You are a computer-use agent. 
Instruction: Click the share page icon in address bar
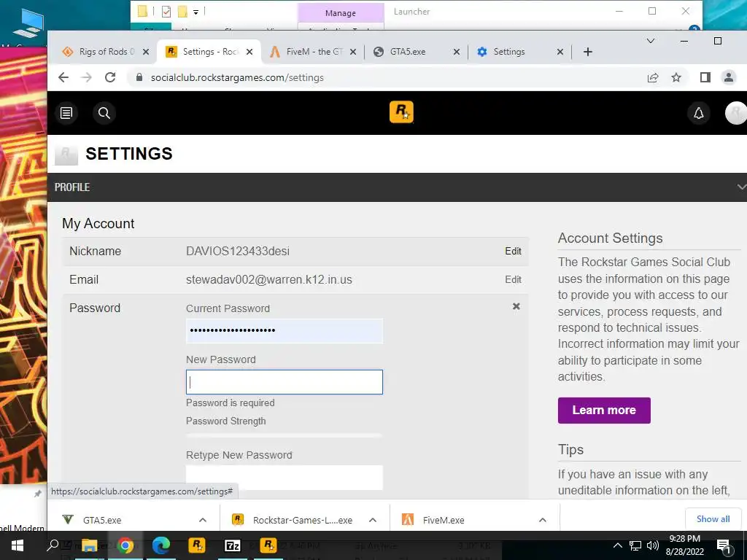(653, 77)
